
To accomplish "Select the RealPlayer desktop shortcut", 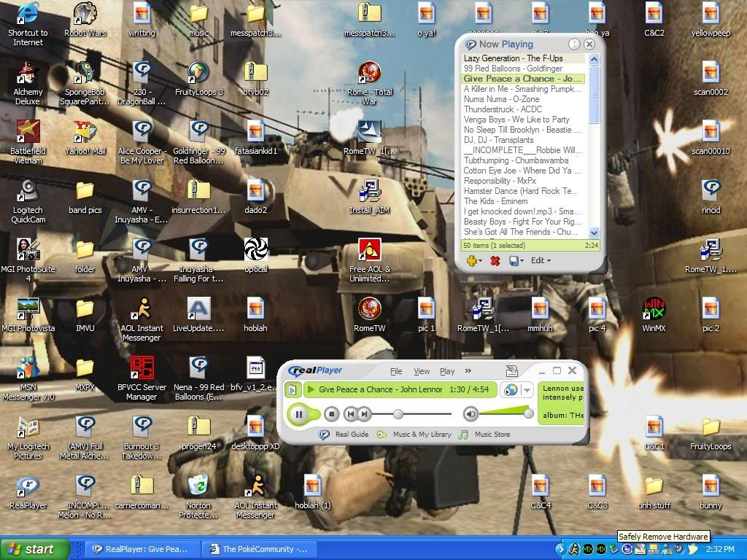I will click(x=28, y=492).
